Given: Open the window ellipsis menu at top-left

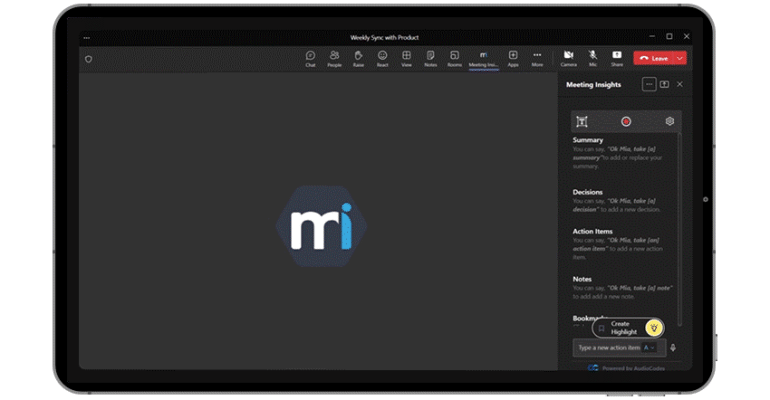Looking at the screenshot, I should click(x=86, y=38).
